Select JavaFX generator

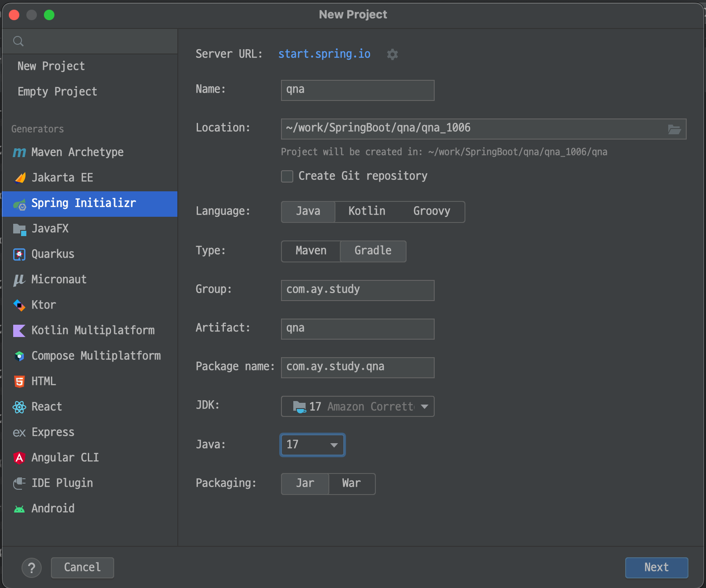(x=90, y=229)
